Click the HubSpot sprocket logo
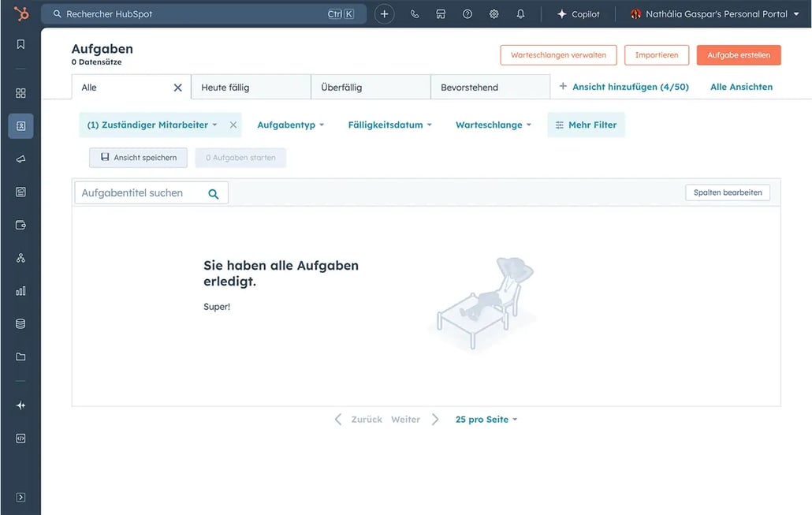812x515 pixels. point(20,13)
